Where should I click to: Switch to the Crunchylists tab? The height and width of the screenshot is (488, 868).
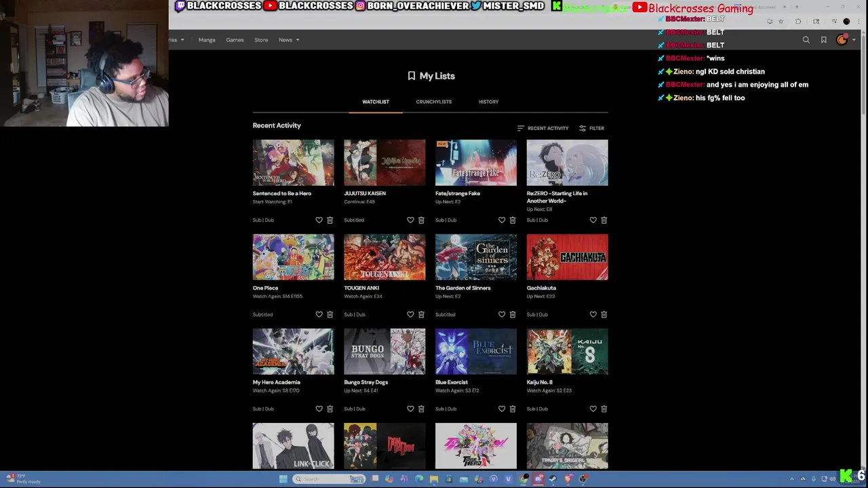click(x=434, y=102)
